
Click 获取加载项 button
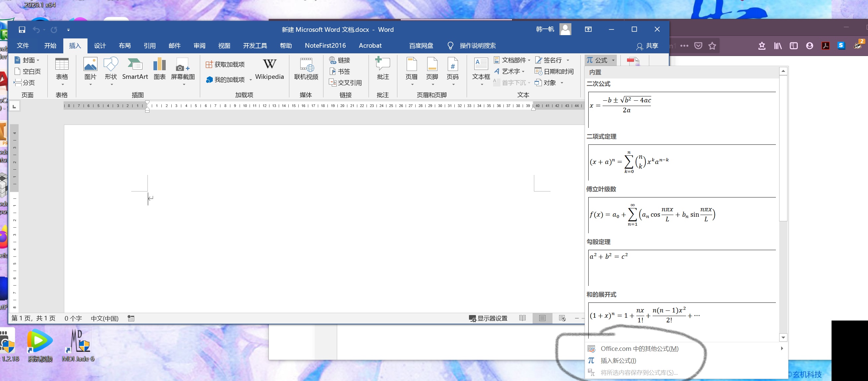[225, 64]
